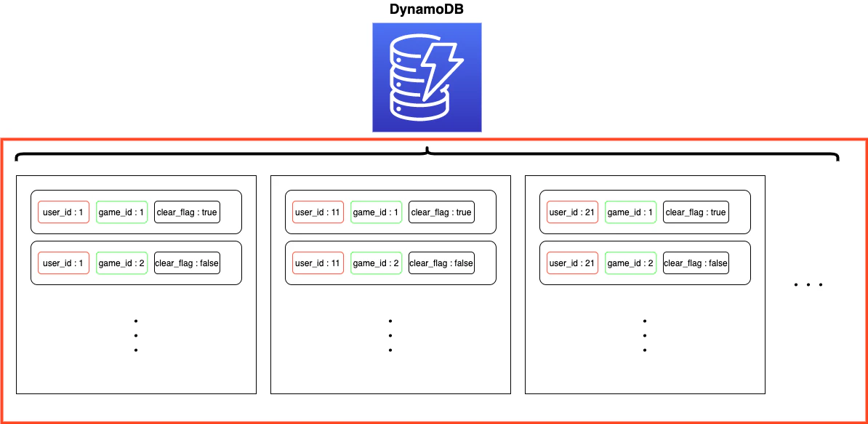Select game_id : 1 next to user_id : 21
The width and height of the screenshot is (868, 424).
pos(630,212)
